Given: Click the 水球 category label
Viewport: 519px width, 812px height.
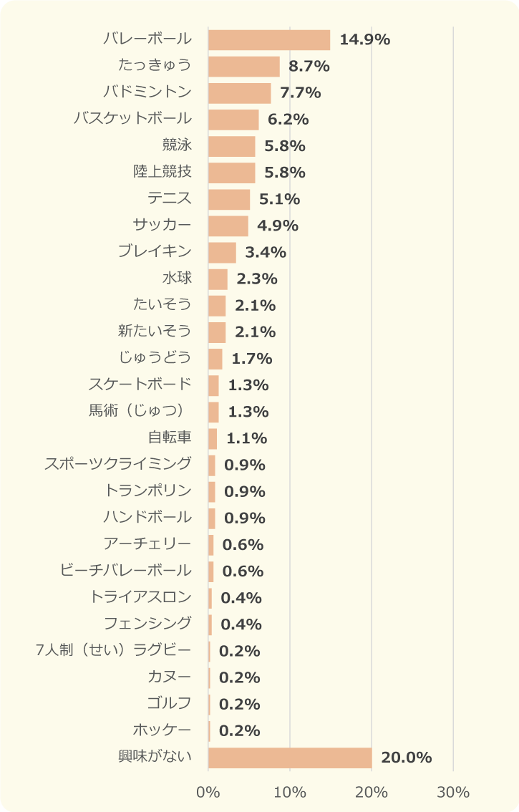Looking at the screenshot, I should tap(177, 278).
